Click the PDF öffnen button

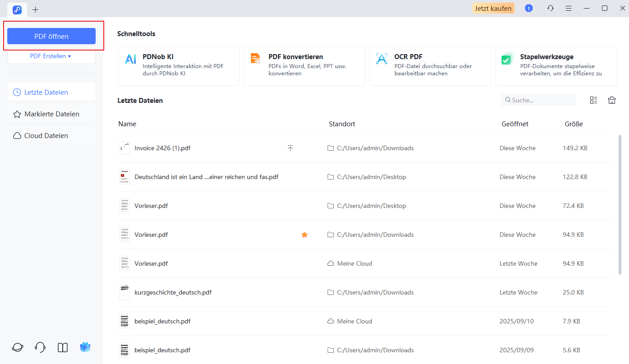click(51, 36)
